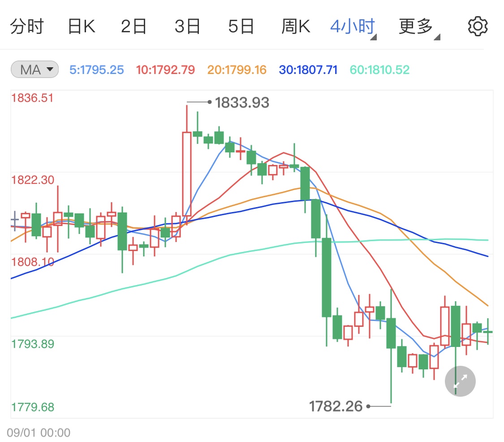The width and height of the screenshot is (504, 442).
Task: Click the MA30 value 1807.71 label
Action: (x=308, y=70)
